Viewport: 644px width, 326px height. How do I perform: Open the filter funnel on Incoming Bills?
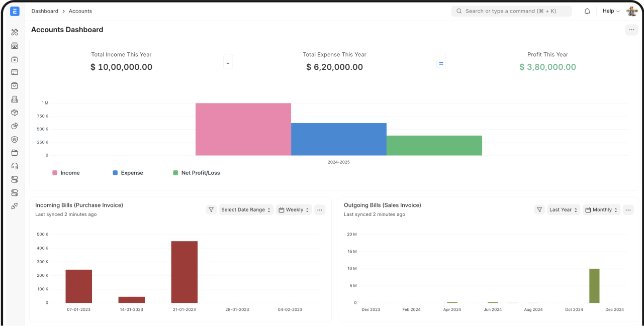click(211, 209)
